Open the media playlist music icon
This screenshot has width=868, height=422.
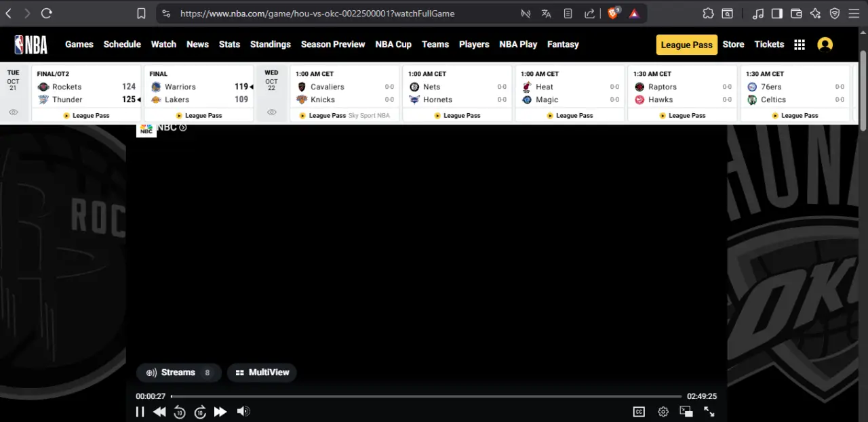coord(759,14)
